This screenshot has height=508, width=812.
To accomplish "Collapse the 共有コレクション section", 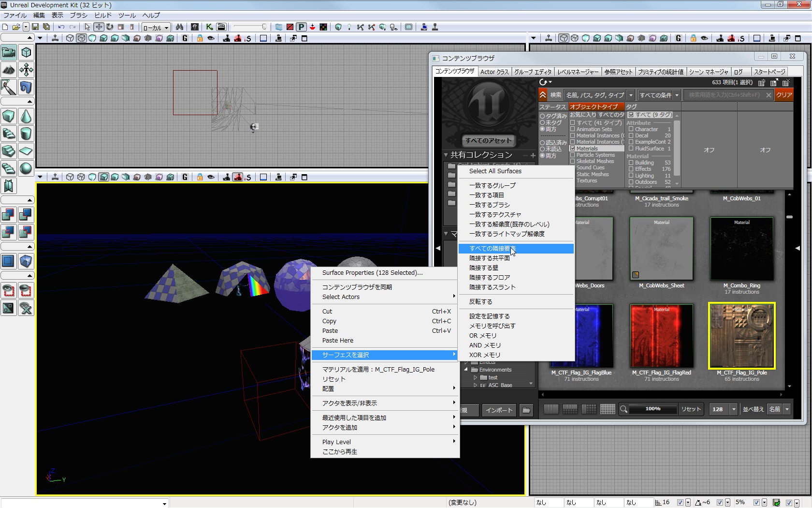I will pyautogui.click(x=446, y=155).
